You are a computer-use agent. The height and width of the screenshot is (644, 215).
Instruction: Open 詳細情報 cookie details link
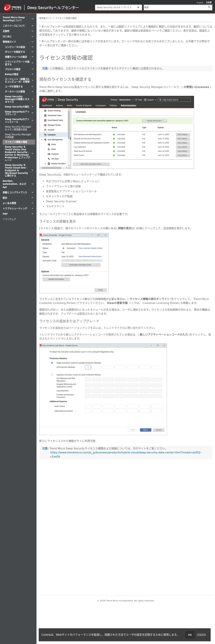[201, 635]
